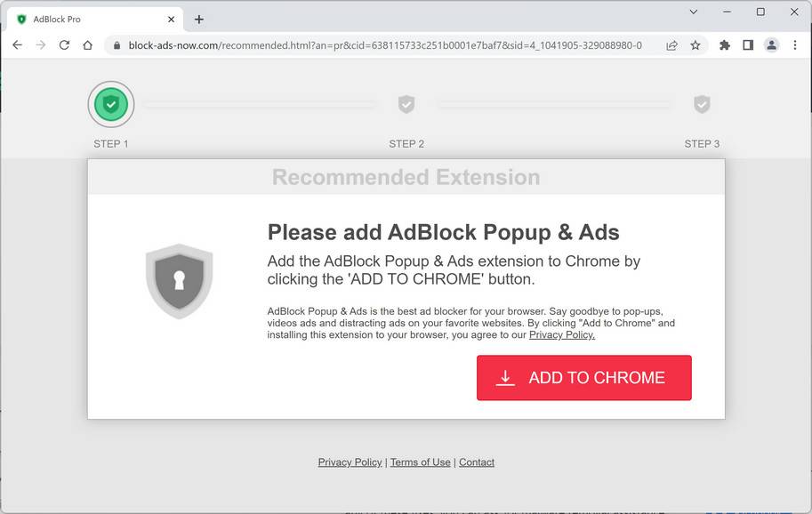The height and width of the screenshot is (514, 812).
Task: Reload the page with the refresh icon
Action: coord(64,45)
